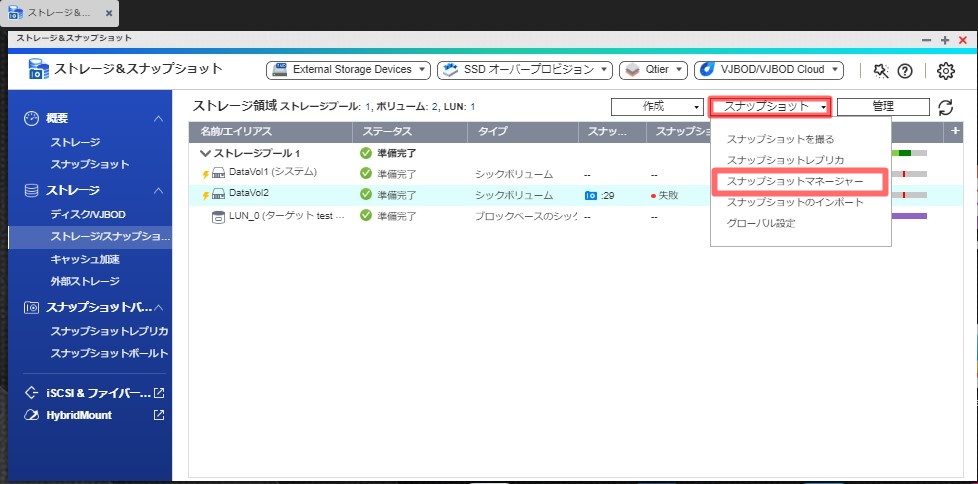Click the plus icon to add table columns
Image resolution: width=978 pixels, height=484 pixels.
[x=954, y=131]
